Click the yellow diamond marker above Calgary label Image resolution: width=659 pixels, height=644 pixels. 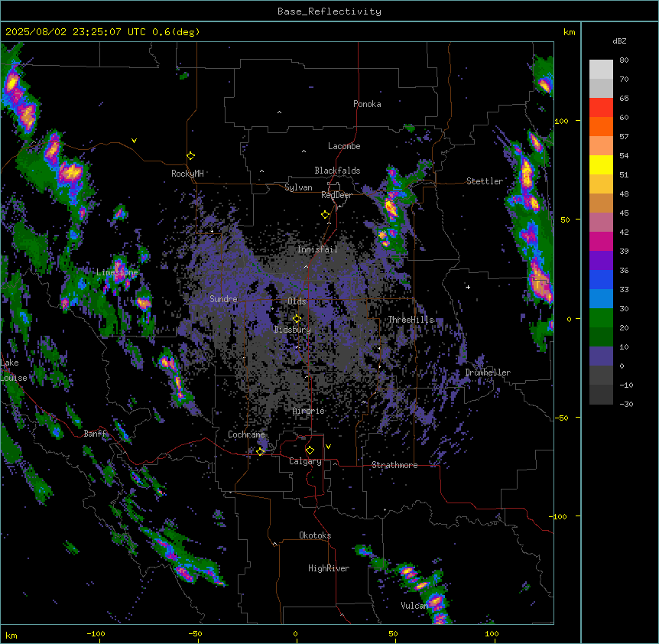point(310,450)
